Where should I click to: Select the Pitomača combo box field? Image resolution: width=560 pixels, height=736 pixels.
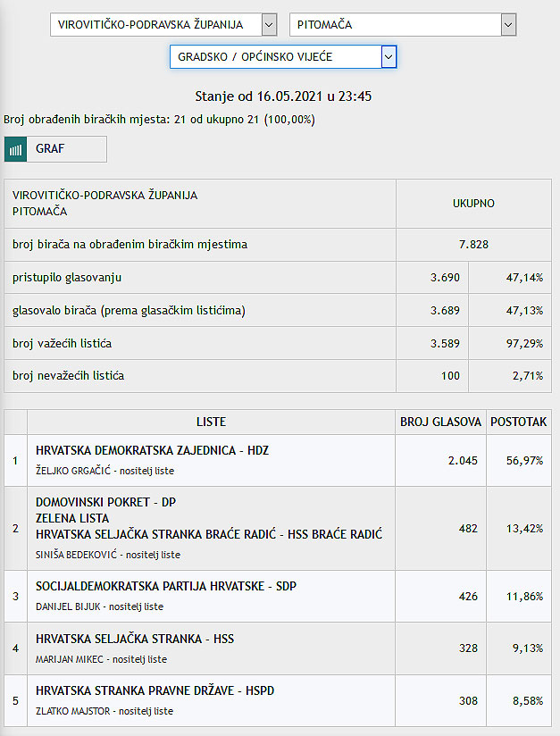(403, 25)
